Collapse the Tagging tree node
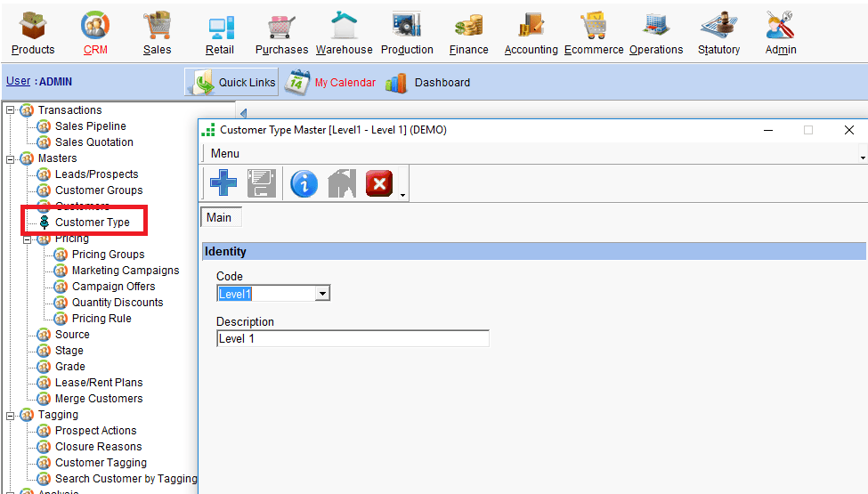 (x=11, y=415)
